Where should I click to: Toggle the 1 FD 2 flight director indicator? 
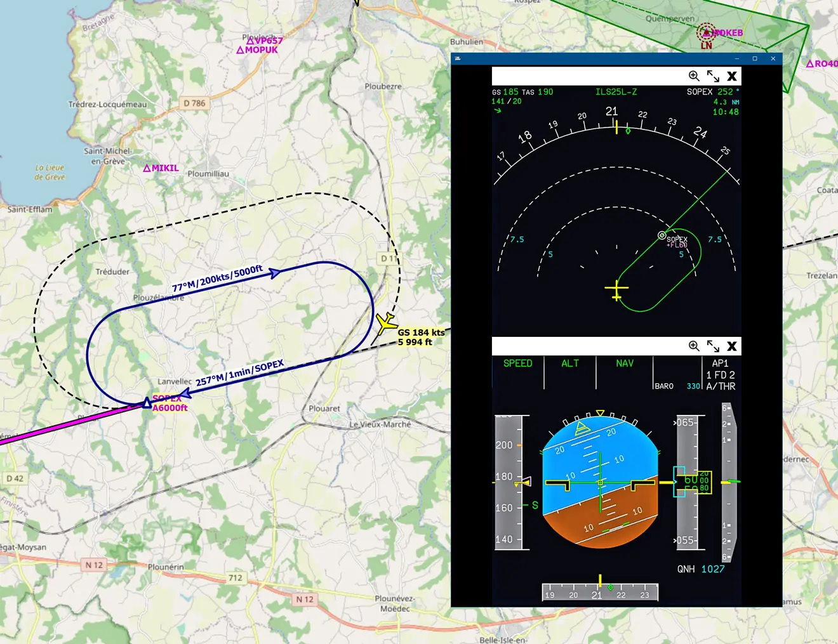click(x=720, y=375)
